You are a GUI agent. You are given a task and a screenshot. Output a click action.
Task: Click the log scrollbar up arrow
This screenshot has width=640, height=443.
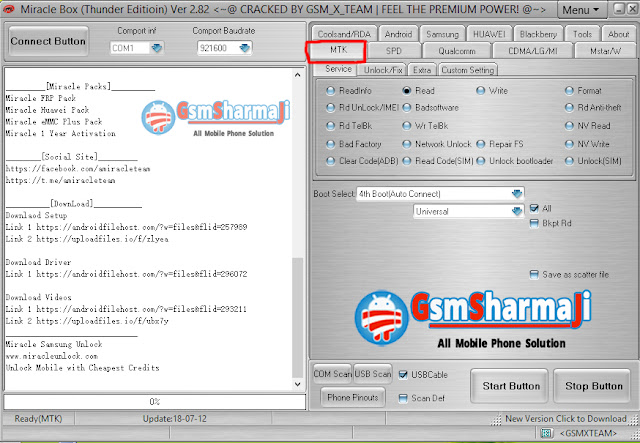click(298, 75)
